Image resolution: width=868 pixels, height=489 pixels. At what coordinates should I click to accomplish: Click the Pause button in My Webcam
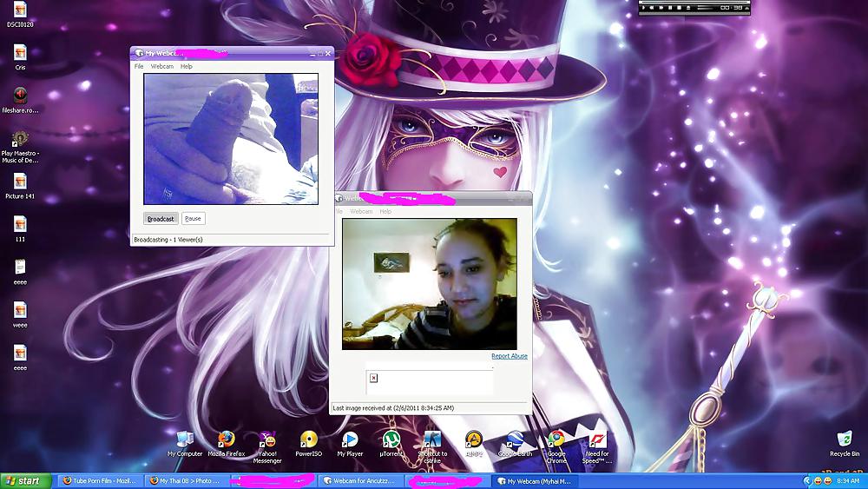[194, 218]
